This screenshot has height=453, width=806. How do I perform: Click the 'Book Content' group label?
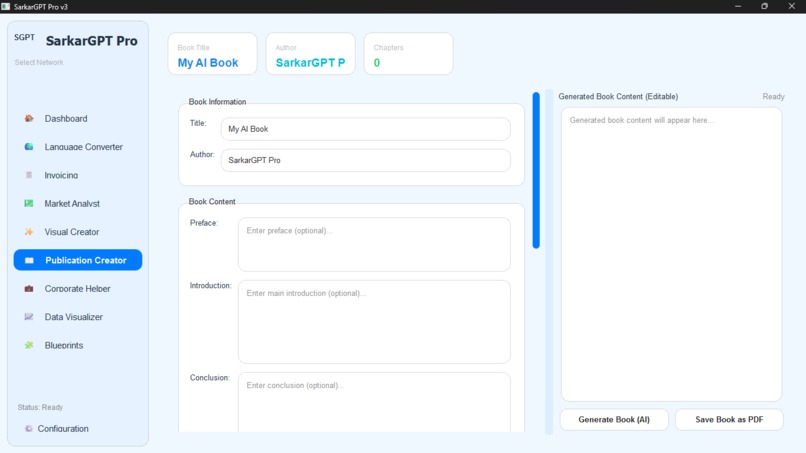point(212,202)
